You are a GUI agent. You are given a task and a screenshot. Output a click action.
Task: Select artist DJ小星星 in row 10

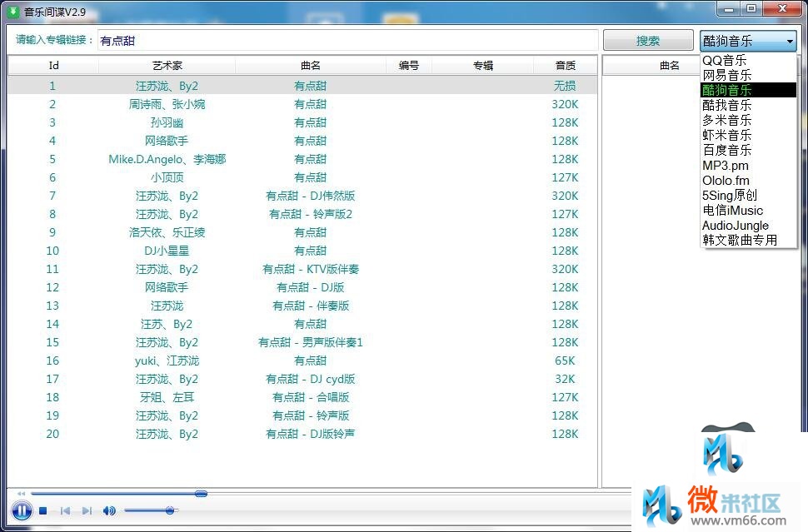click(x=167, y=251)
